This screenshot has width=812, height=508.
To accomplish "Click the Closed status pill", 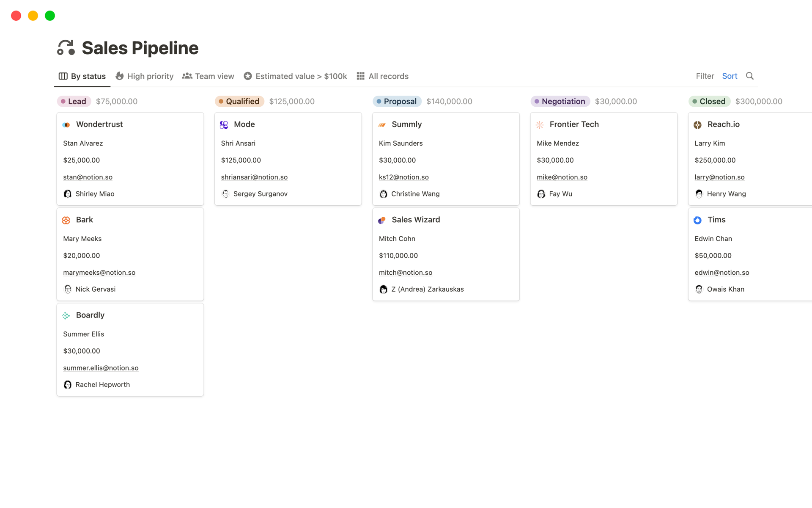I will pos(709,101).
